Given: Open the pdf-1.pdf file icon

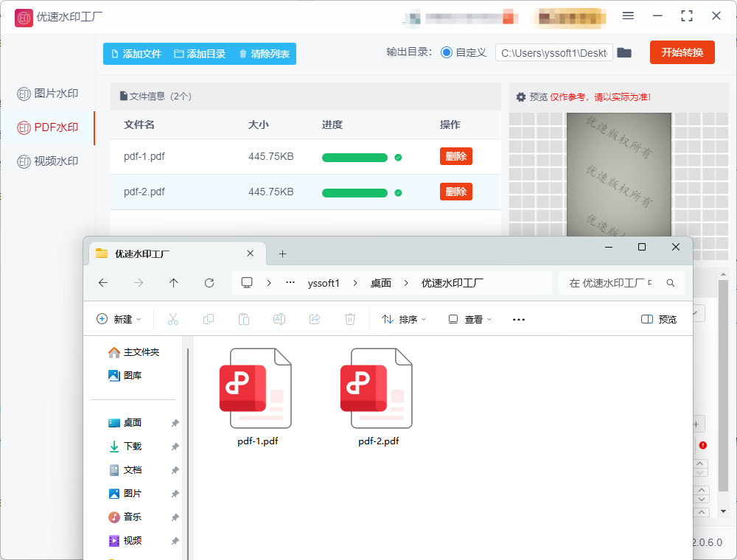Looking at the screenshot, I should [256, 388].
